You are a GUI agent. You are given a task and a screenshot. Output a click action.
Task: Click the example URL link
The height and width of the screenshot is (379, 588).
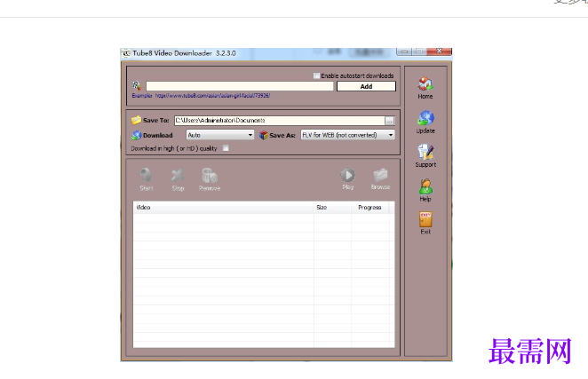coord(212,96)
